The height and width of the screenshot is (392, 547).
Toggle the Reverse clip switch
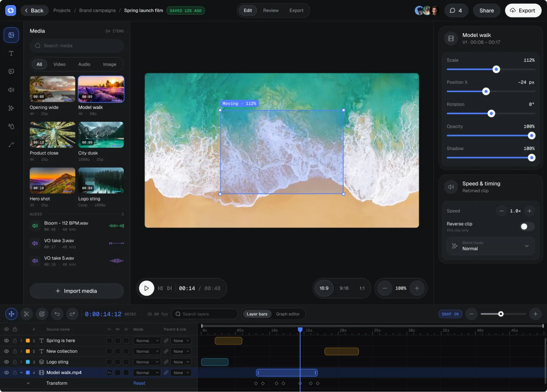click(527, 227)
